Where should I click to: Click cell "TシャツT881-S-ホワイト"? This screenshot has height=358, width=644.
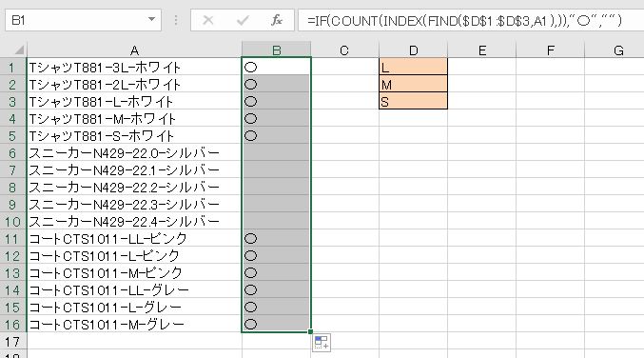(134, 135)
